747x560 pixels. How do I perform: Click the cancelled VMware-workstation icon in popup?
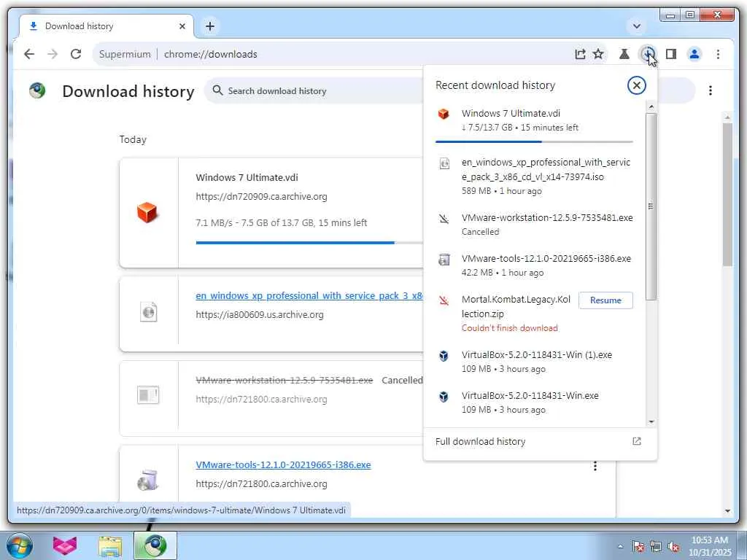[444, 219]
